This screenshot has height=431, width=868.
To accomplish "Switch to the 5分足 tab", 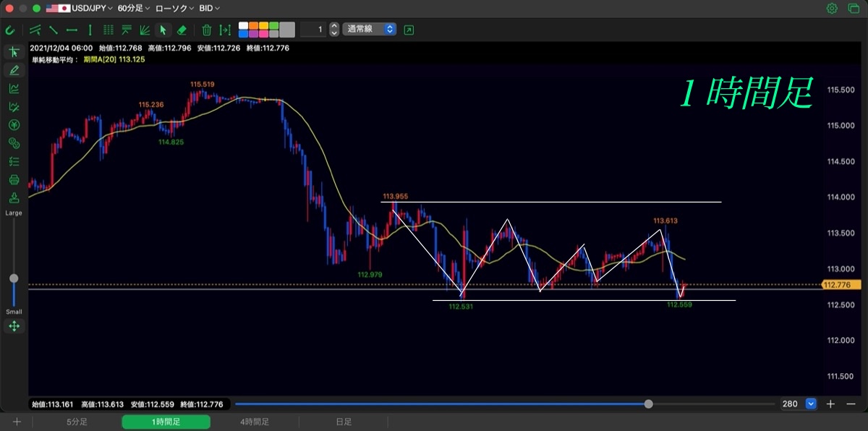I will pyautogui.click(x=77, y=422).
